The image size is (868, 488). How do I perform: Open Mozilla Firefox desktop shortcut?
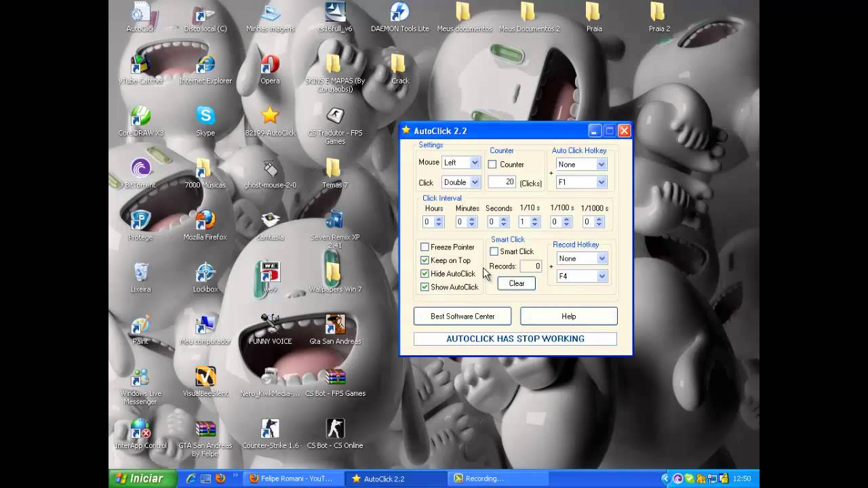(205, 222)
